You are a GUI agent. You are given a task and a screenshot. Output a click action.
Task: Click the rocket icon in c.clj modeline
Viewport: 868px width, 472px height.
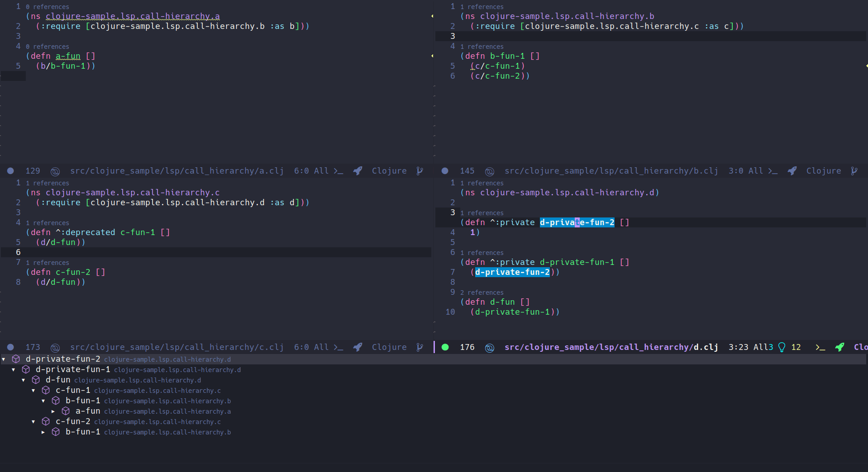point(357,347)
